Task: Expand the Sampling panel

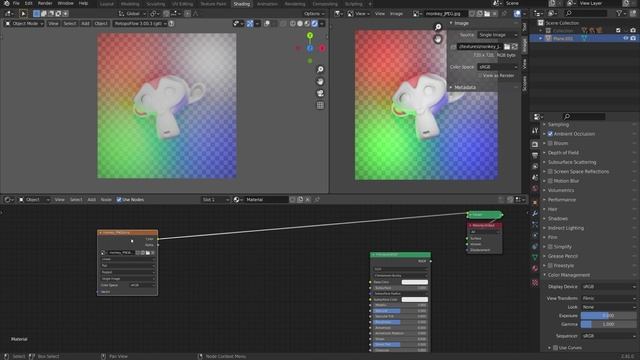Action: [x=558, y=124]
